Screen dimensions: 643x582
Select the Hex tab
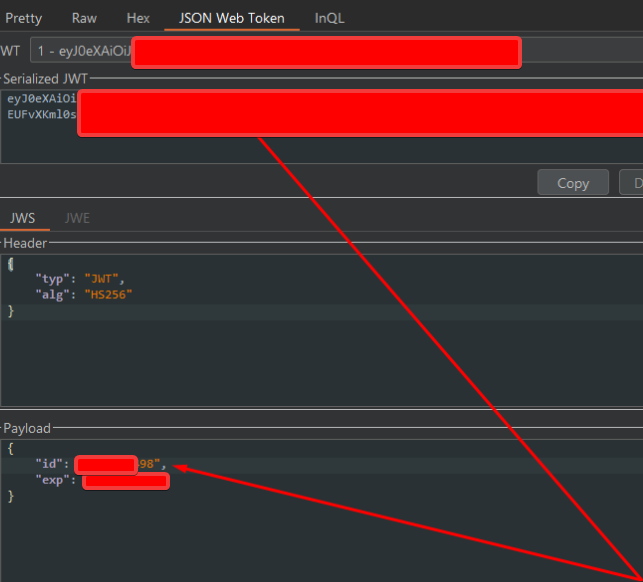[x=138, y=18]
